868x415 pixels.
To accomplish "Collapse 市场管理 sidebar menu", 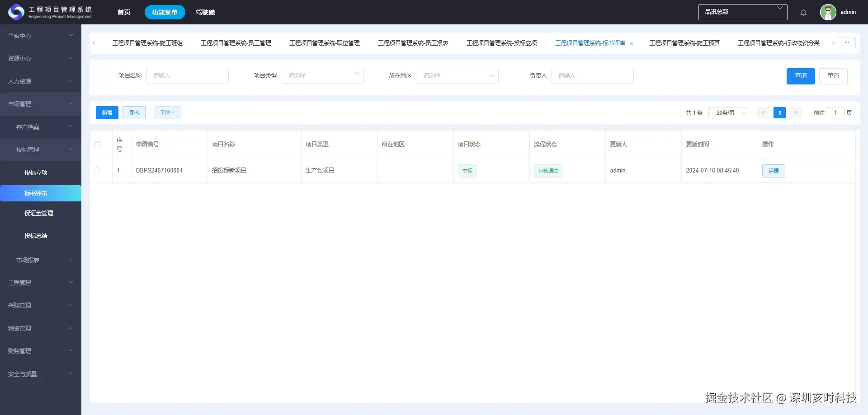I will [41, 104].
